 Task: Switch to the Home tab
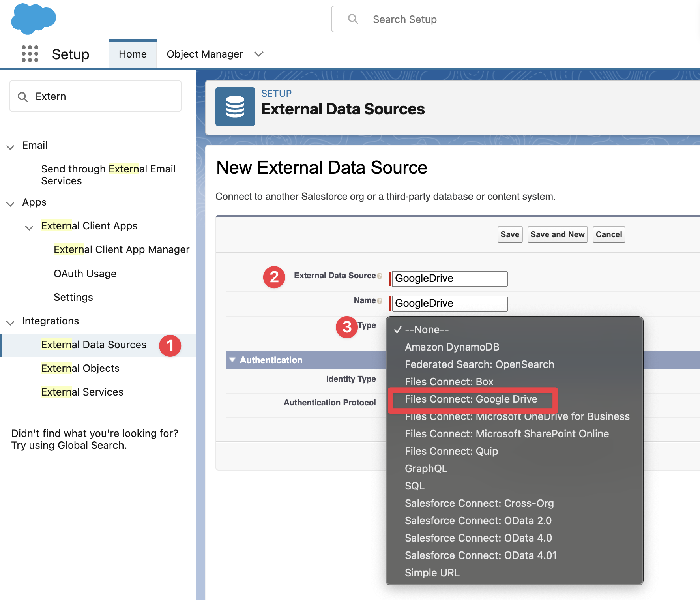click(x=132, y=54)
